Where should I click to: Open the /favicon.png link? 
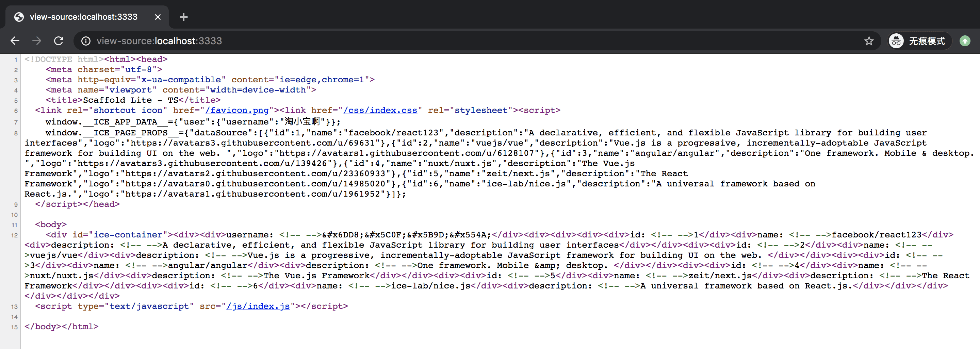tap(236, 110)
